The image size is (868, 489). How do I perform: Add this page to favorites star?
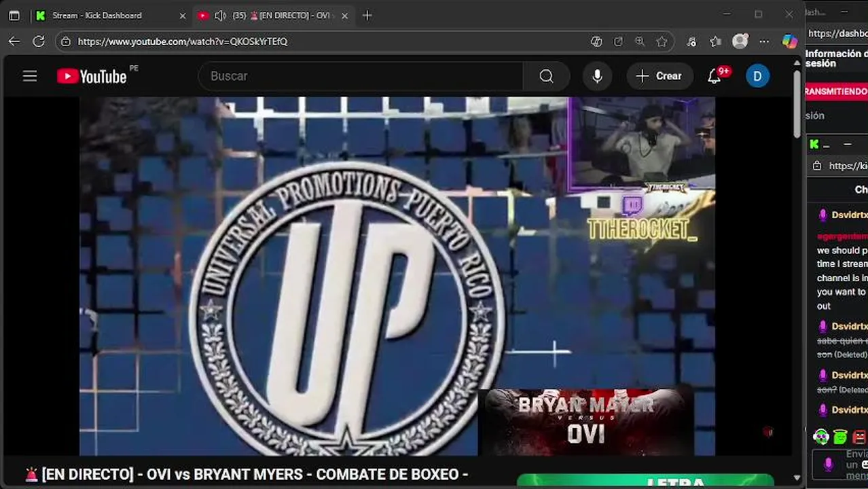tap(662, 41)
